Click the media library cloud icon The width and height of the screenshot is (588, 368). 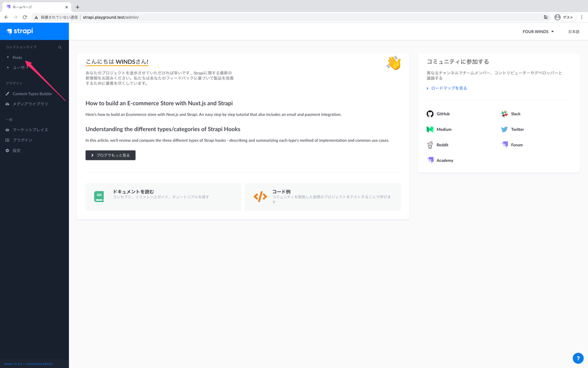coord(7,104)
